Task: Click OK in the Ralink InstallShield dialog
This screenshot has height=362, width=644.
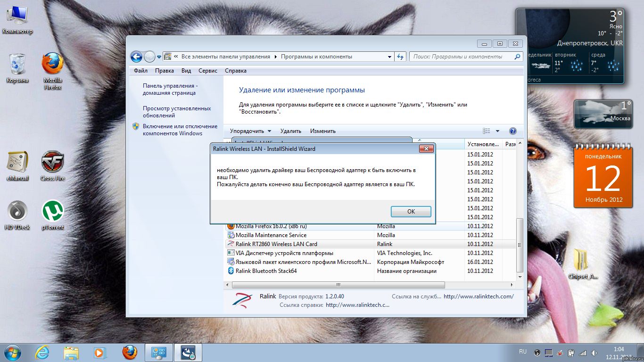Action: click(411, 212)
